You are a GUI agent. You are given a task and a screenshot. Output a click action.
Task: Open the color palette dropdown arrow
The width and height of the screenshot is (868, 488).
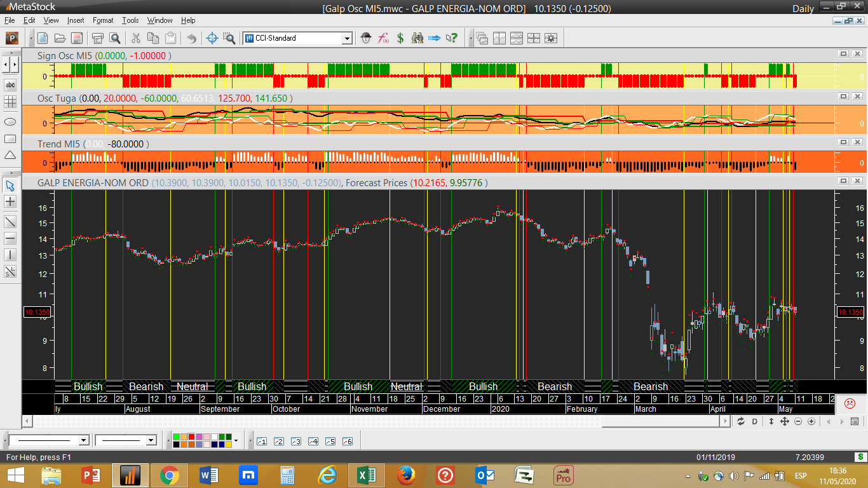coord(236,440)
